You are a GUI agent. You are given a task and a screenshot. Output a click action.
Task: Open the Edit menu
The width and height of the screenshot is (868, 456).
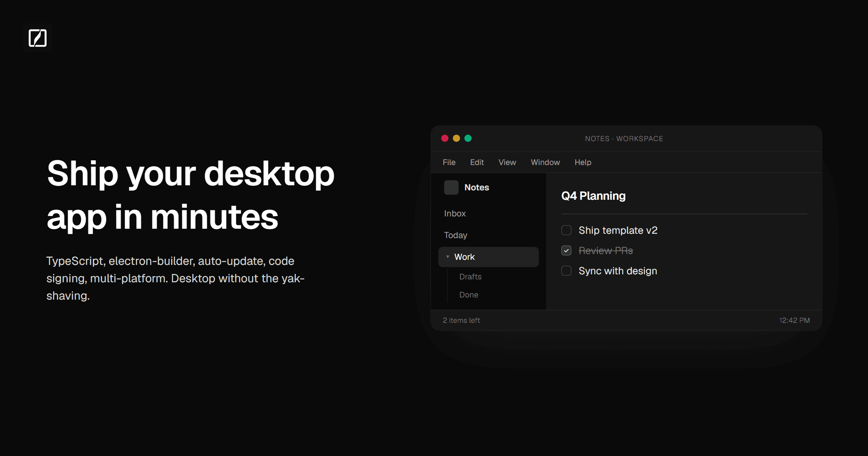point(477,162)
